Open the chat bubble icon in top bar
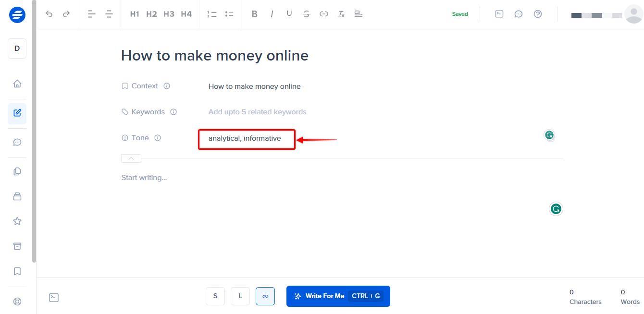This screenshot has width=644, height=314. (519, 14)
